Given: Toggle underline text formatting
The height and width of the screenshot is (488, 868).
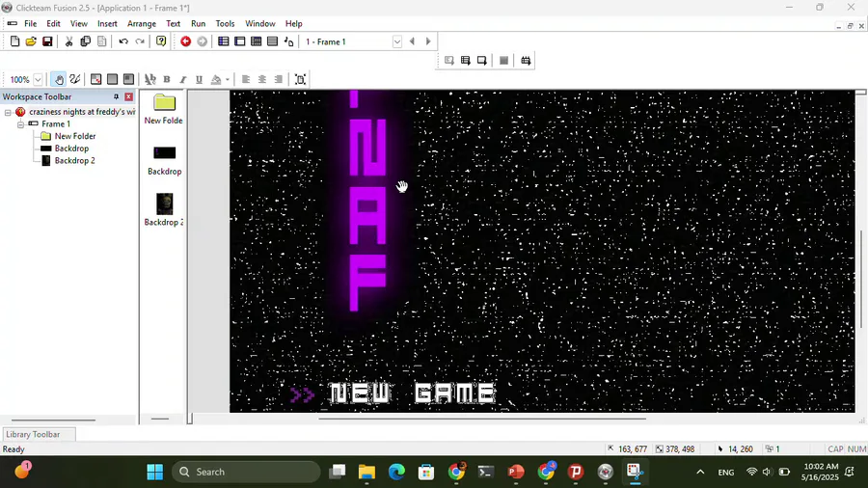Looking at the screenshot, I should coord(199,79).
